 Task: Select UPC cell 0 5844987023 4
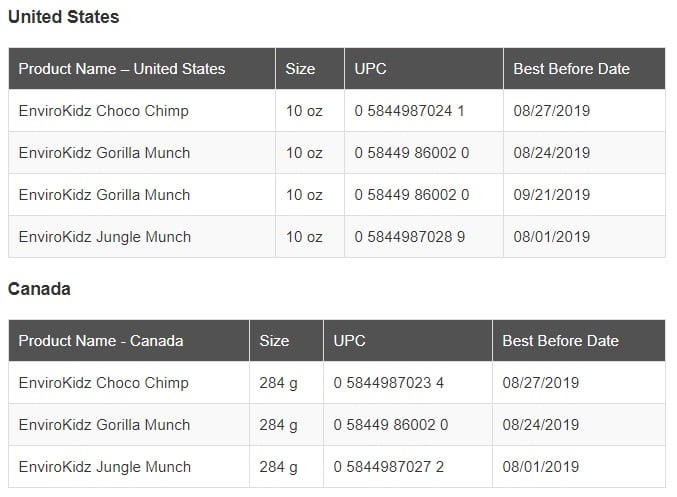tap(389, 383)
